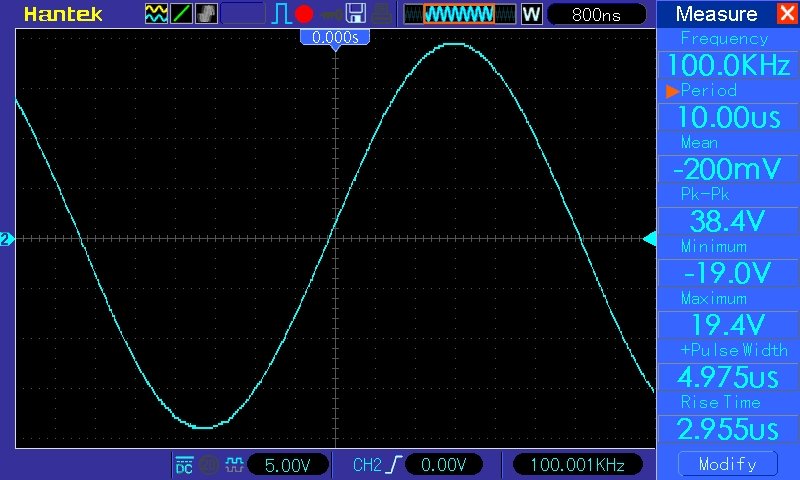Image resolution: width=800 pixels, height=480 pixels.
Task: Click the trigger level arrow on right edge
Action: (x=649, y=239)
